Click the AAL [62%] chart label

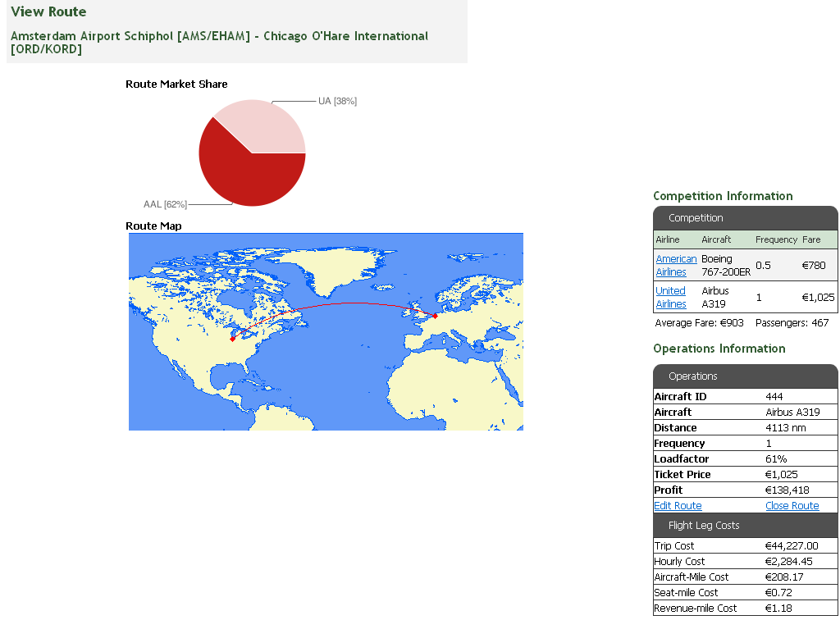165,204
